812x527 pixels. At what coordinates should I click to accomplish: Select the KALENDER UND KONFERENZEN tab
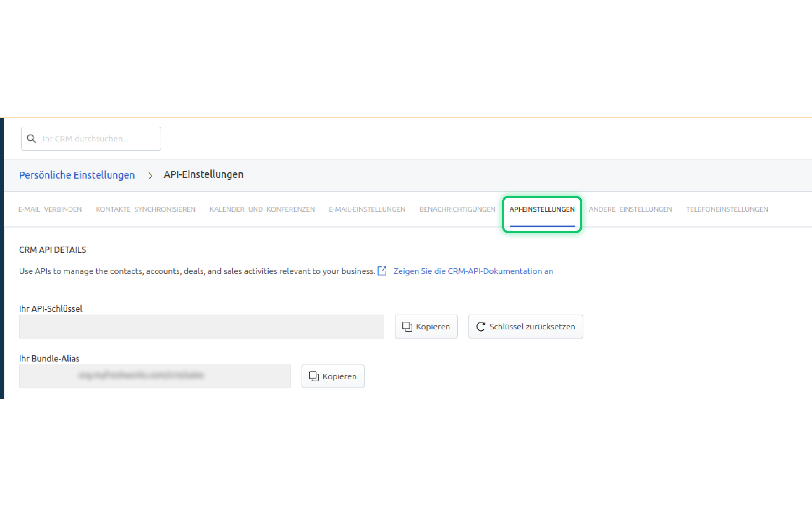262,209
